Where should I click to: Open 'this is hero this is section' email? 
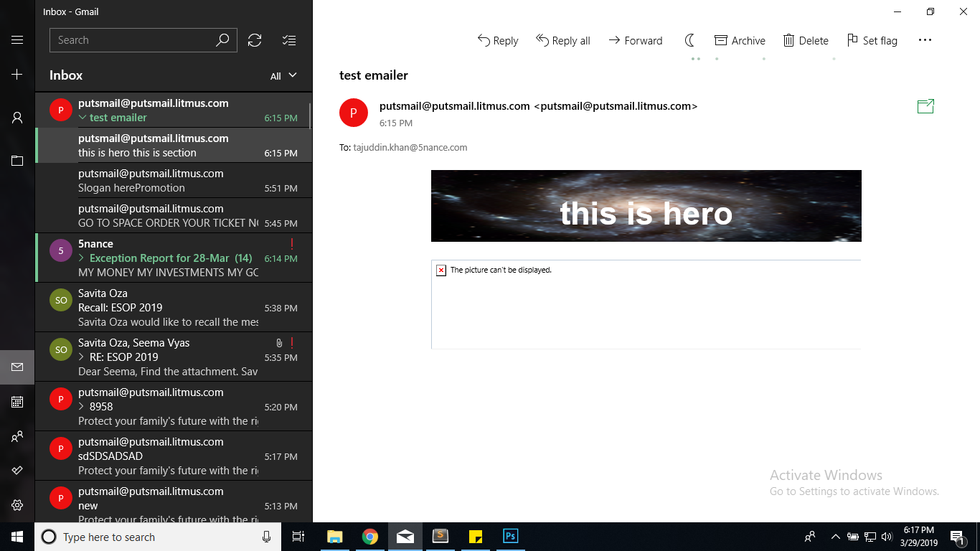[x=174, y=146]
